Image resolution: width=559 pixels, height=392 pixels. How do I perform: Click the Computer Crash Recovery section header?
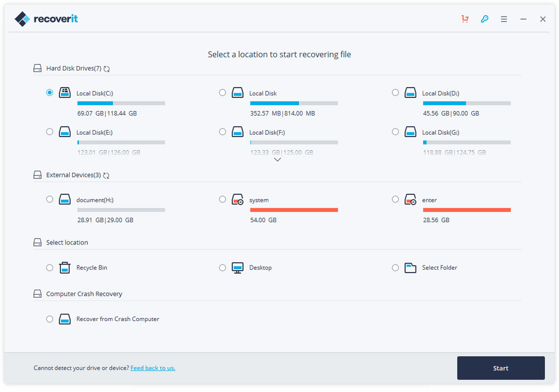[83, 294]
